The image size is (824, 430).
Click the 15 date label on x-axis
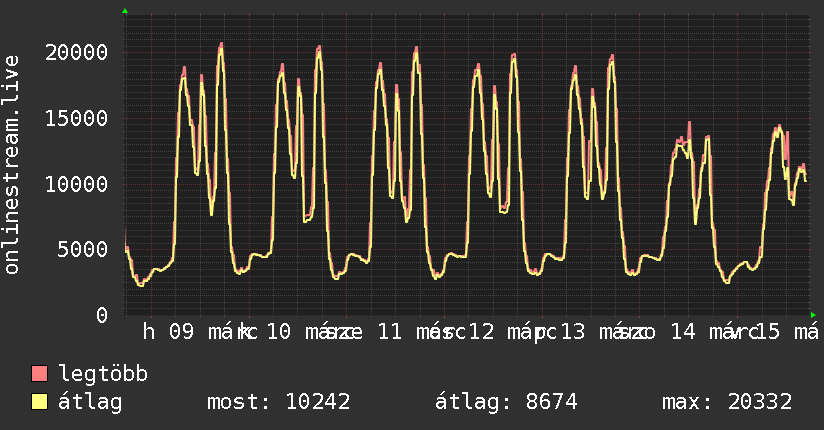click(767, 332)
